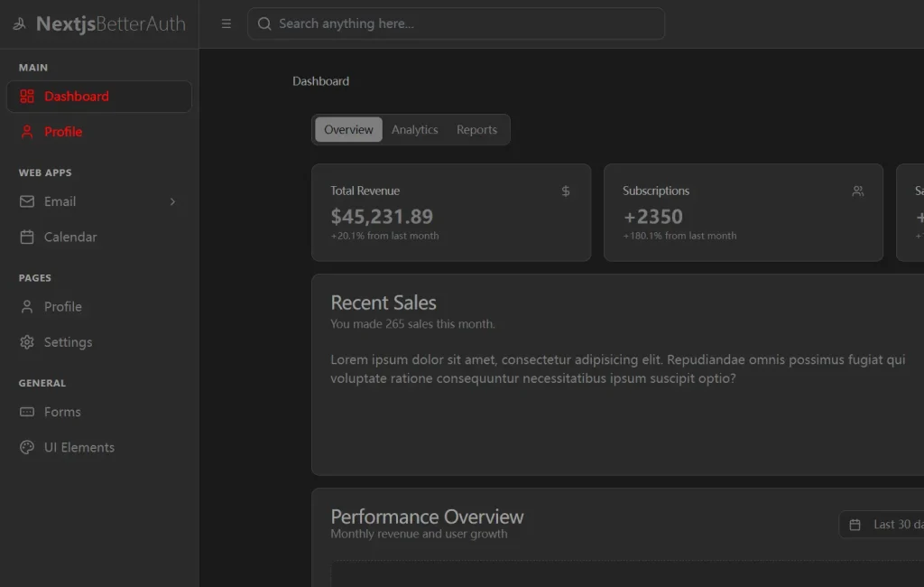Click the Profile person icon under Pages

pyautogui.click(x=27, y=307)
